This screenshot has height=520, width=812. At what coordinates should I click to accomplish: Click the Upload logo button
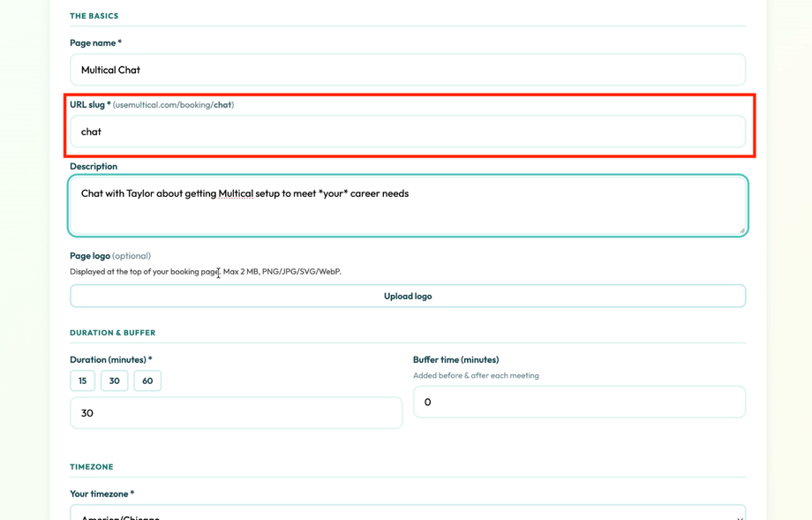click(x=407, y=296)
